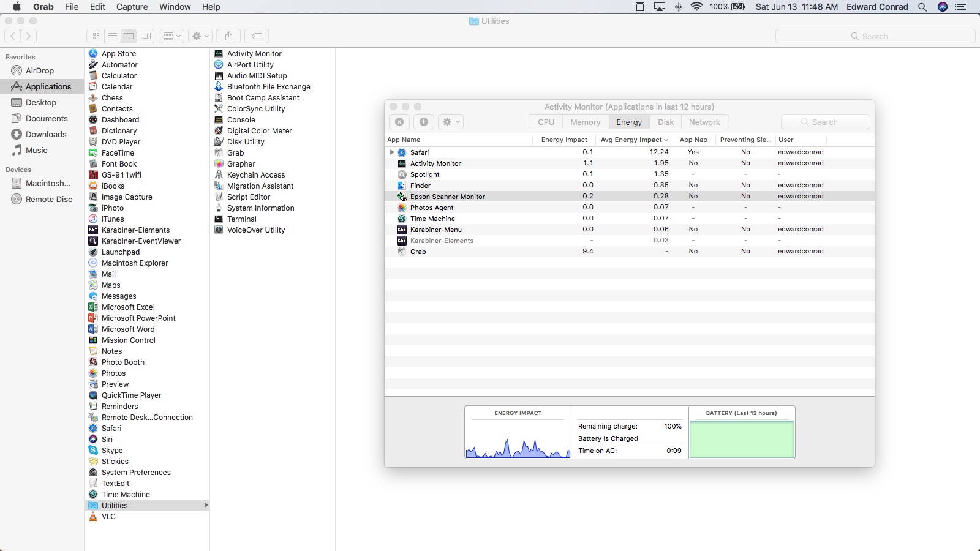Open the Finder action gear menu
The width and height of the screenshot is (980, 551).
point(200,36)
